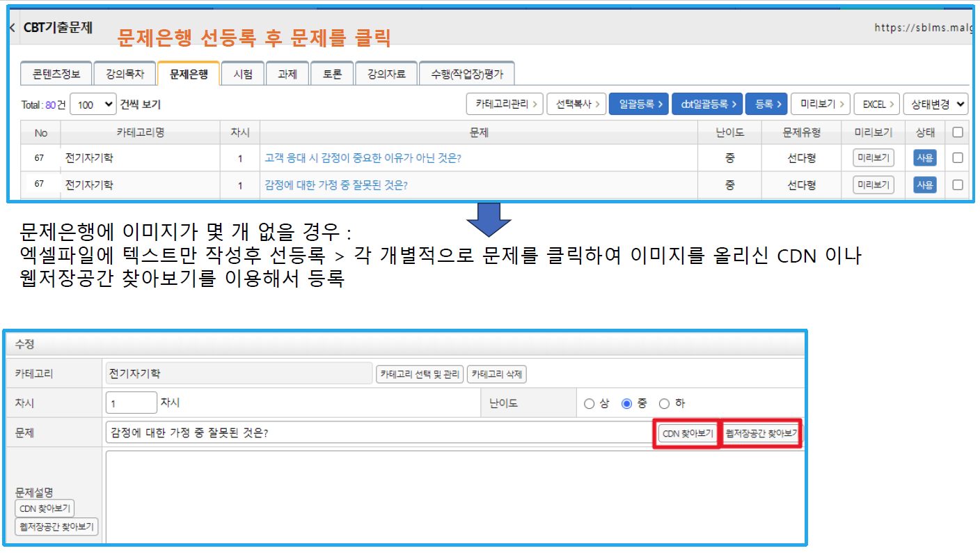Click the 차시 number input field

click(x=132, y=403)
